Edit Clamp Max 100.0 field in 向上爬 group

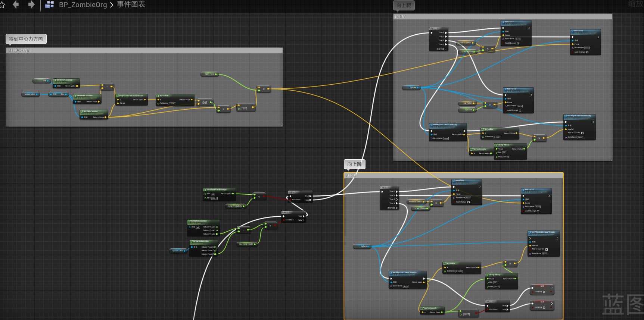(505, 157)
